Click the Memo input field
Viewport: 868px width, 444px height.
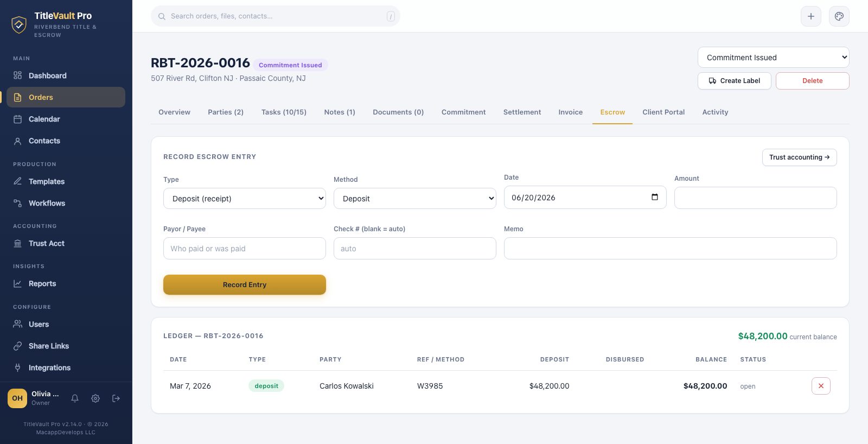pyautogui.click(x=671, y=248)
